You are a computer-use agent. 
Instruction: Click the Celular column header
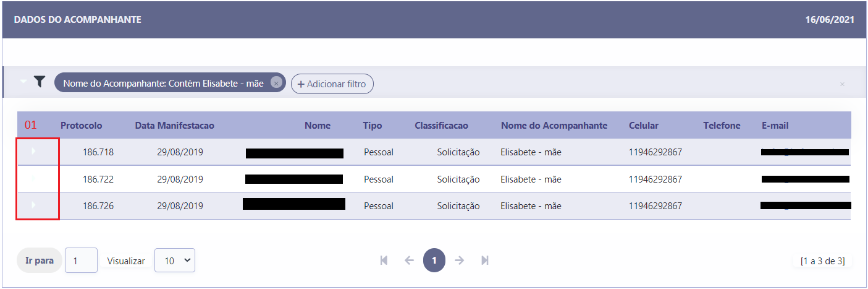644,126
